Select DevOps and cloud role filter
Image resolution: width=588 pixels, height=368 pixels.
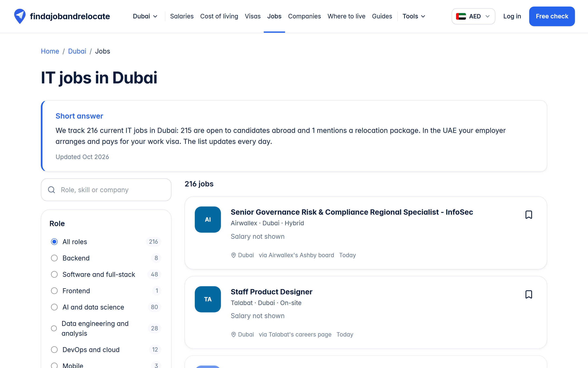click(x=55, y=350)
